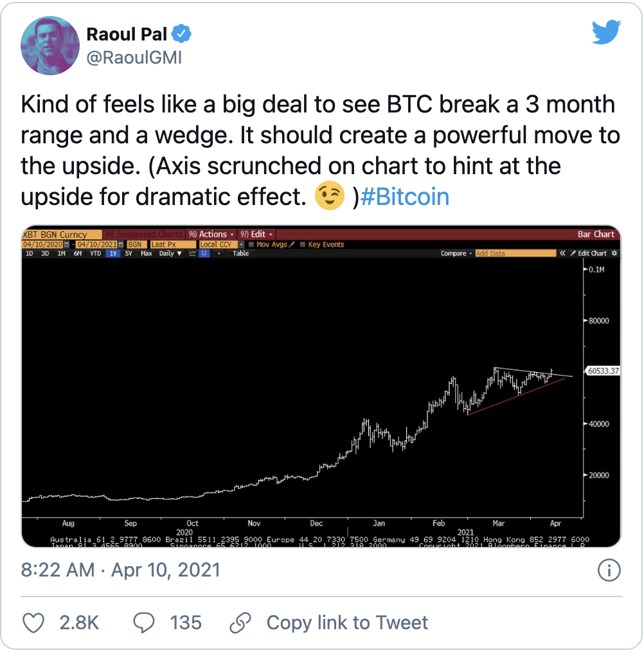Viewport: 644px width, 653px height.
Task: Open the tweet info icon
Action: tap(609, 570)
